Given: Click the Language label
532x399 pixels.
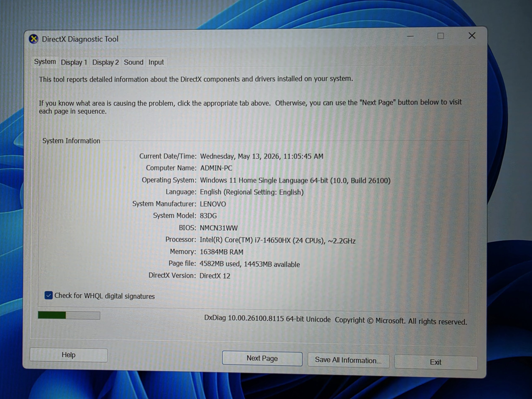Looking at the screenshot, I should point(181,192).
